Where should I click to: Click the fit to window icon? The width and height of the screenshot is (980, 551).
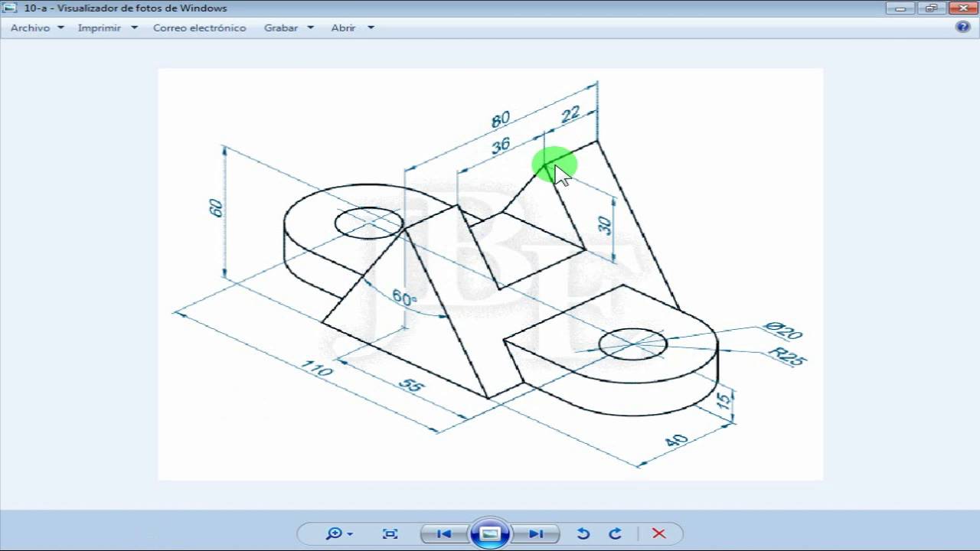click(x=390, y=533)
